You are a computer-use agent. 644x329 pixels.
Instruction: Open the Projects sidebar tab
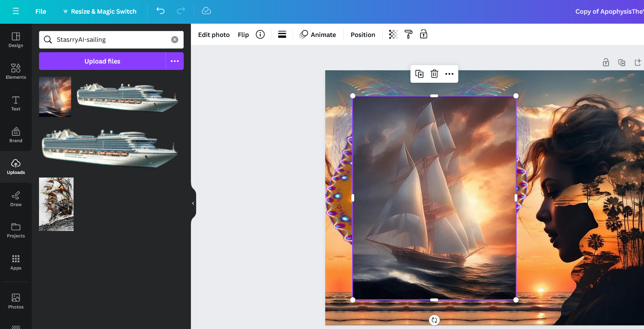coord(16,230)
